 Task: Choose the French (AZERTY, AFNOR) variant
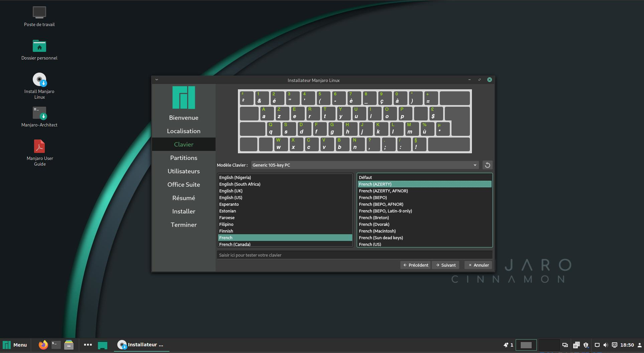[x=425, y=191]
